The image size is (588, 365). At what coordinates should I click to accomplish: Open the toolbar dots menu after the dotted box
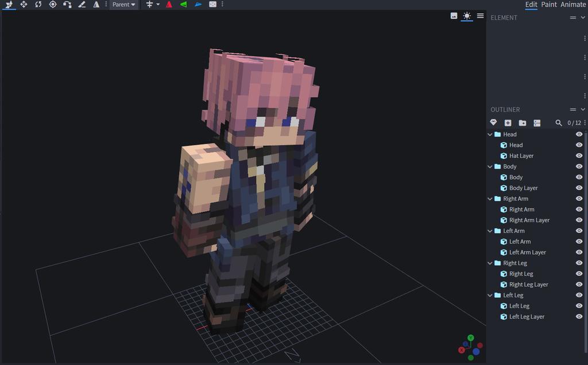click(222, 5)
